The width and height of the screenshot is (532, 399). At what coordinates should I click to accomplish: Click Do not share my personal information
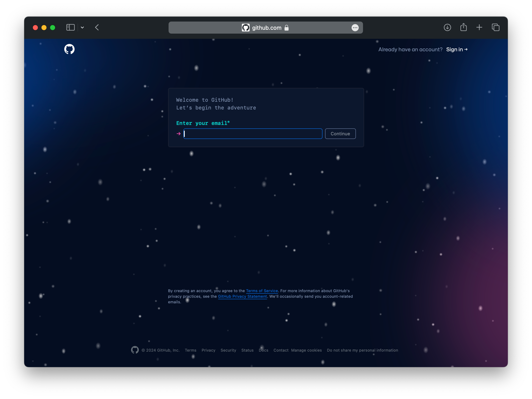coord(362,350)
